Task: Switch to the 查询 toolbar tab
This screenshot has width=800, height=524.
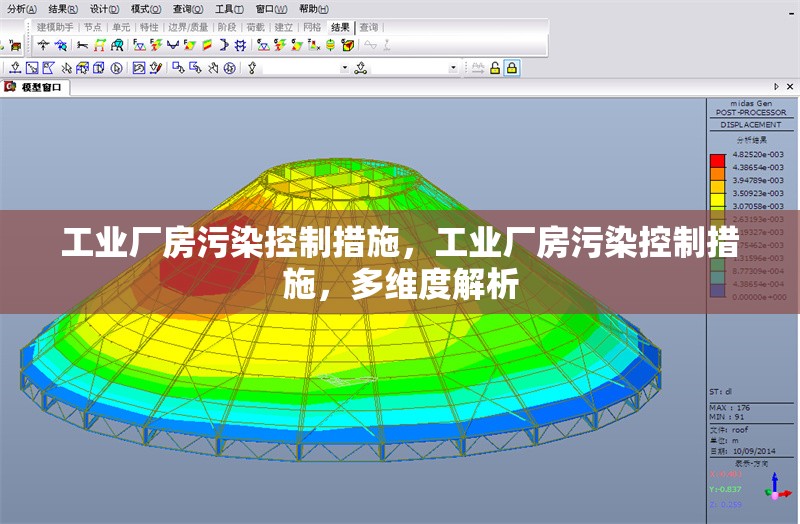Action: (x=369, y=27)
